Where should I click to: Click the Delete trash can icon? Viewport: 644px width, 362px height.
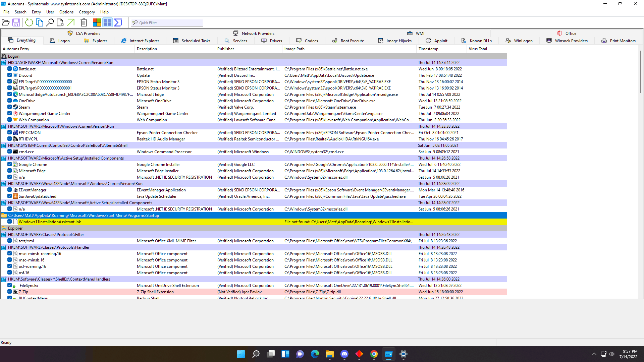tap(84, 22)
